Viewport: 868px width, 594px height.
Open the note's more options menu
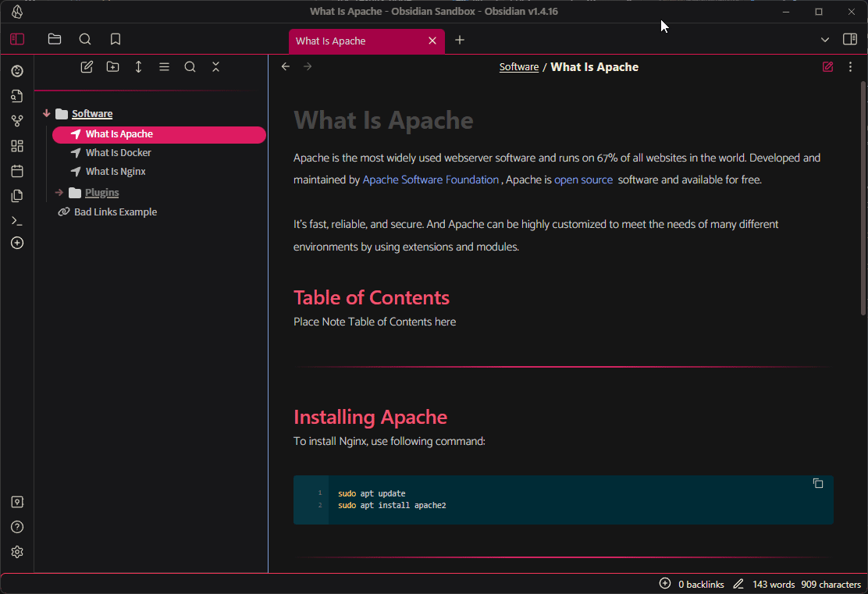coord(850,67)
